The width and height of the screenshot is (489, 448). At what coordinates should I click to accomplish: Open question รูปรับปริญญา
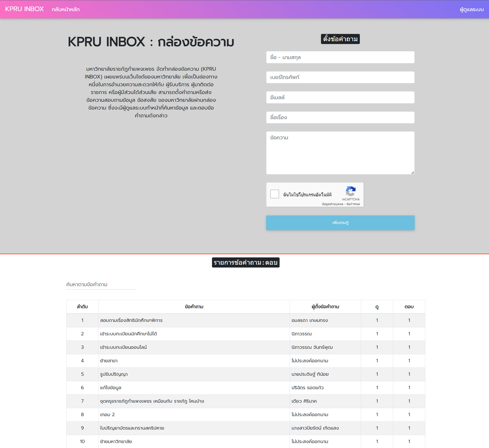114,374
